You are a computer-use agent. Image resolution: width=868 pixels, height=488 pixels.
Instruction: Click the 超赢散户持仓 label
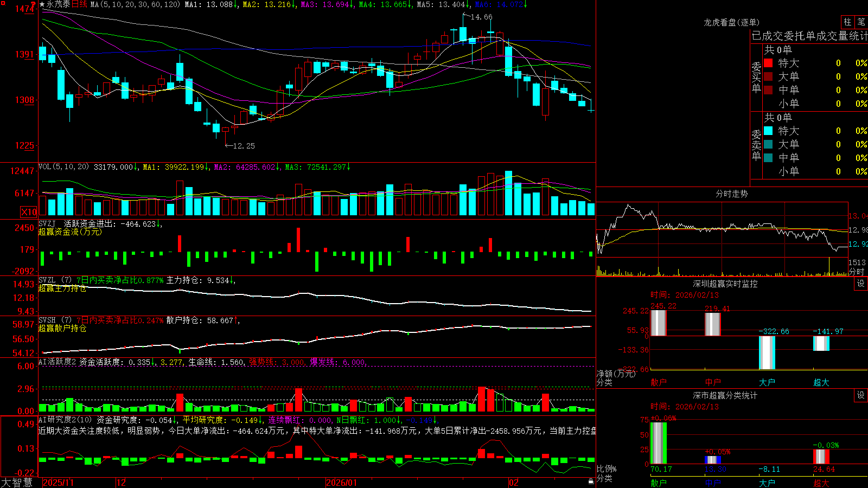click(62, 329)
